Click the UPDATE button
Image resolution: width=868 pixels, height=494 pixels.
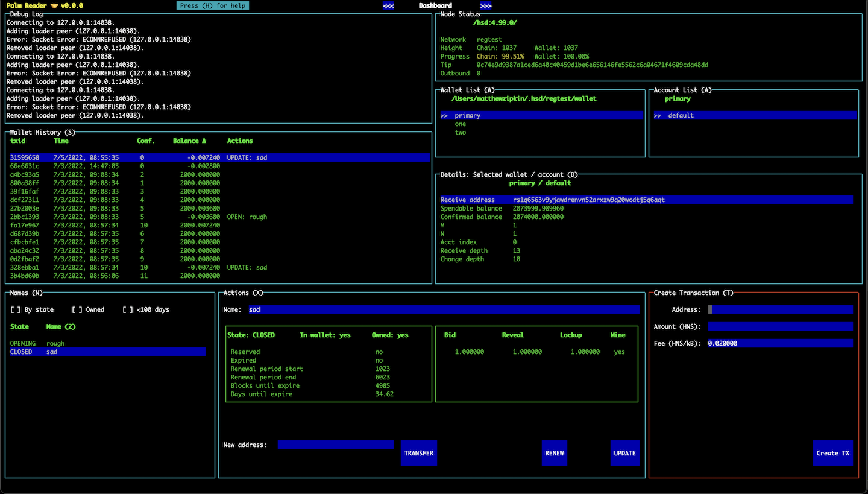(x=625, y=453)
